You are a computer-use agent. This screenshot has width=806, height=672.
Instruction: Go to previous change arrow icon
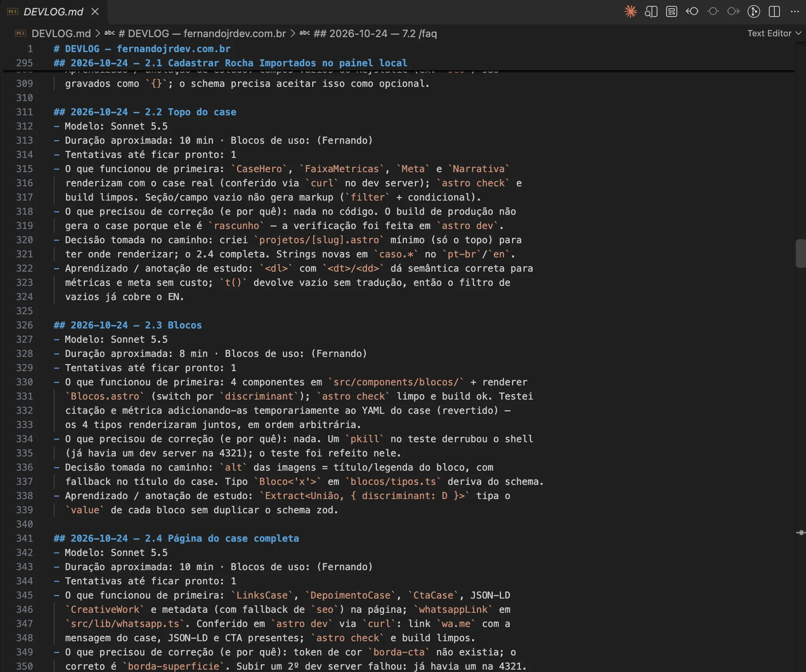tap(692, 11)
